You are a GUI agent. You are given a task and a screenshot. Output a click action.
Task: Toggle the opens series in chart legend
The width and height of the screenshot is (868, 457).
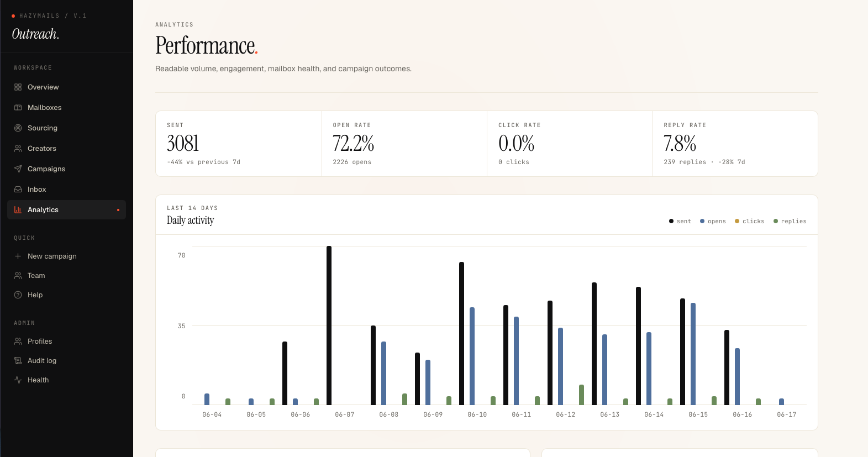pos(713,221)
